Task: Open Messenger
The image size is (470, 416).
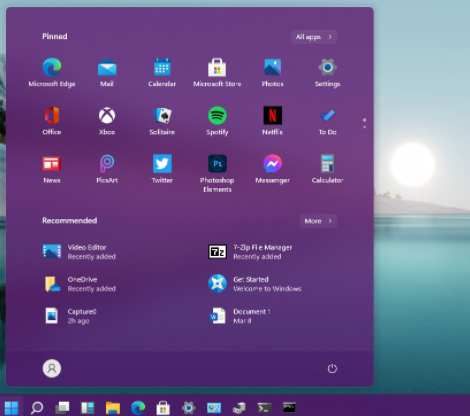Action: click(x=272, y=169)
